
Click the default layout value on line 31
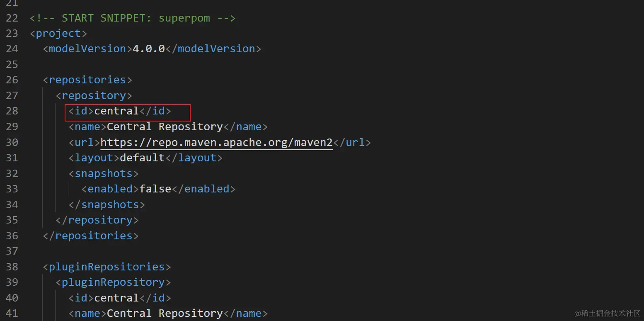coord(142,158)
